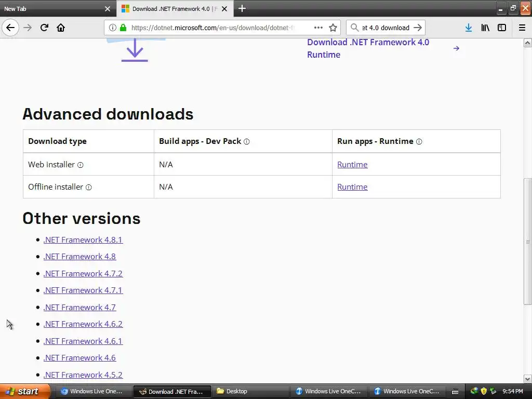
Task: Click the Other versions heading
Action: [x=82, y=219]
